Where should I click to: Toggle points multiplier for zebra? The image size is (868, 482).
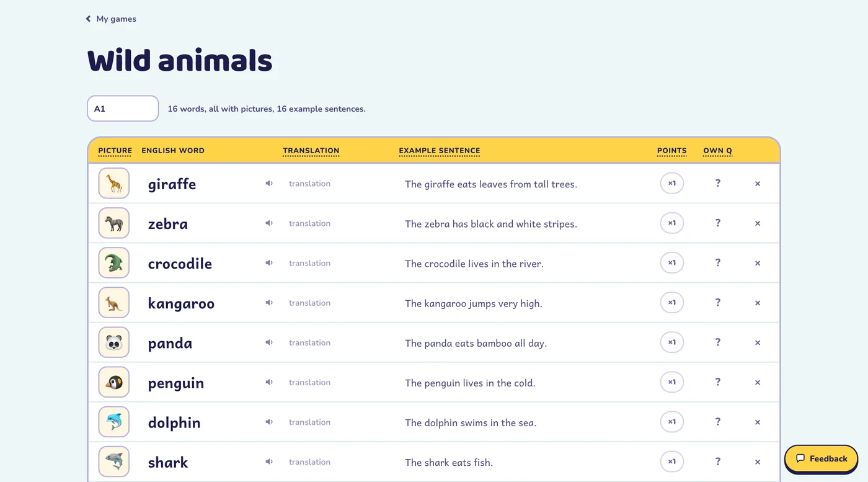(x=672, y=223)
